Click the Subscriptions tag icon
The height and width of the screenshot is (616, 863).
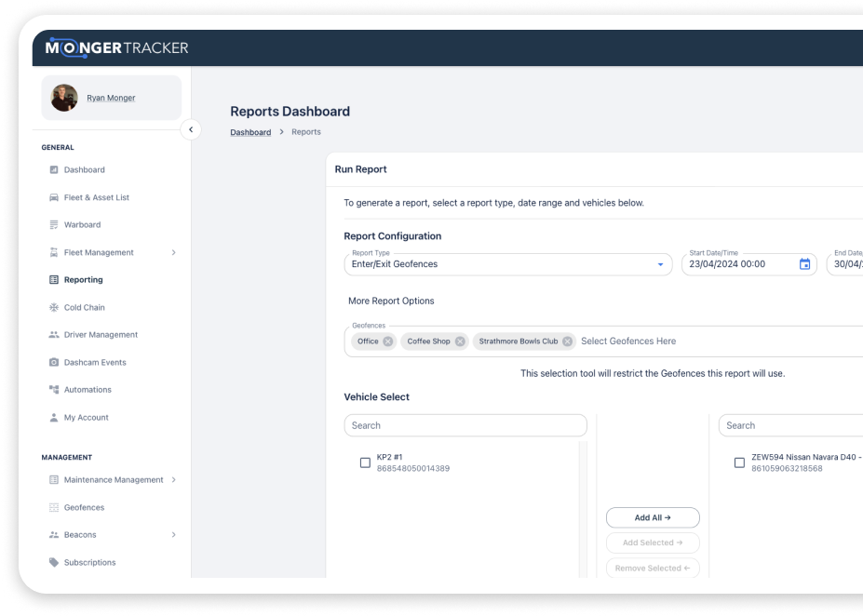coord(54,563)
